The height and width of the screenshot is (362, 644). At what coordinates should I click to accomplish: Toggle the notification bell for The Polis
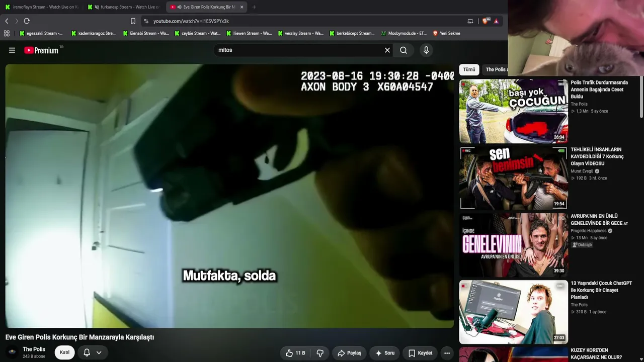coord(87,352)
